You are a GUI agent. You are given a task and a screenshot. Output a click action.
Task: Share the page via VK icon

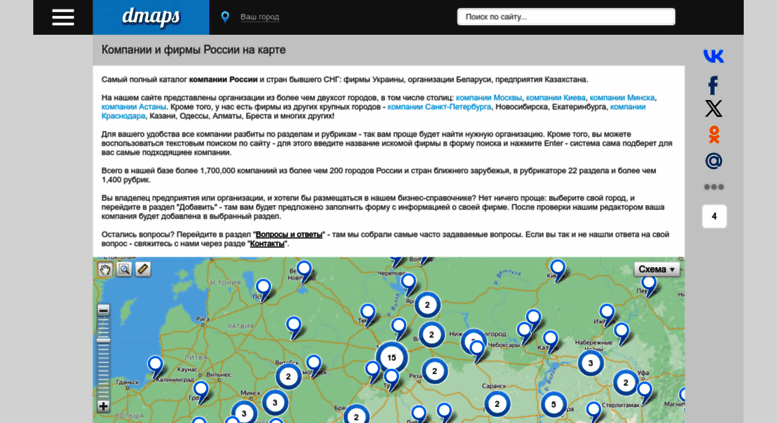714,56
